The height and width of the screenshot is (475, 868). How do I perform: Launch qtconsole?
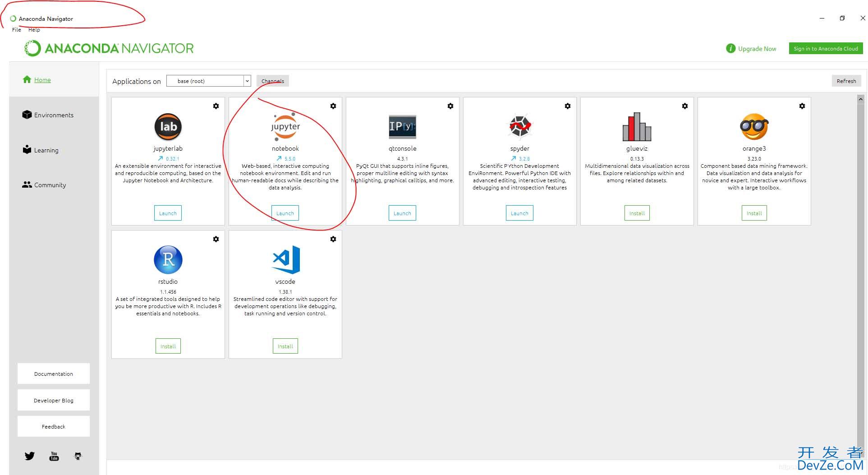pos(402,213)
